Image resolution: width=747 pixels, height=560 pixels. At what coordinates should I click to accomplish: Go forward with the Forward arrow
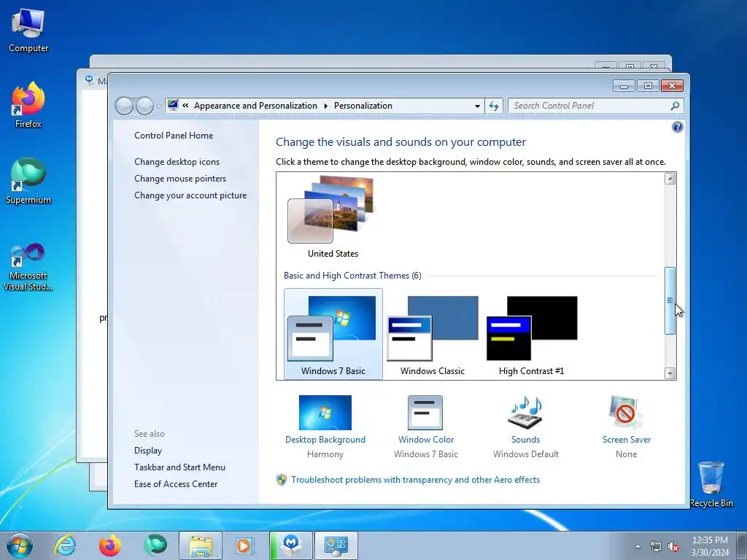pyautogui.click(x=144, y=106)
